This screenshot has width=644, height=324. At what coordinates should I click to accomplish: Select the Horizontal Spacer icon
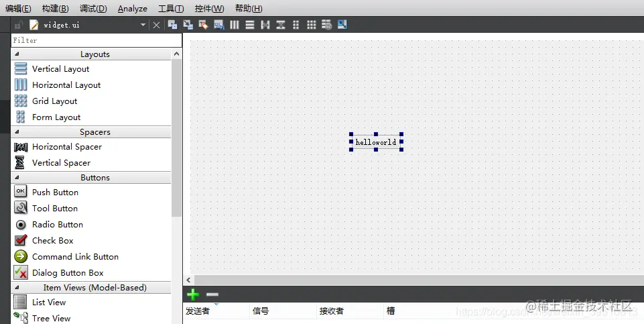[21, 147]
